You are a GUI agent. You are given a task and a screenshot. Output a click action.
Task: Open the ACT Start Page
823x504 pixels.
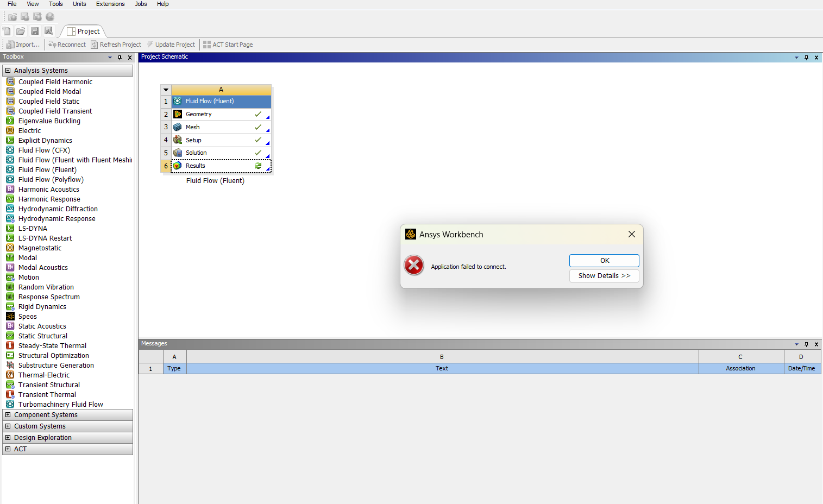click(x=228, y=45)
